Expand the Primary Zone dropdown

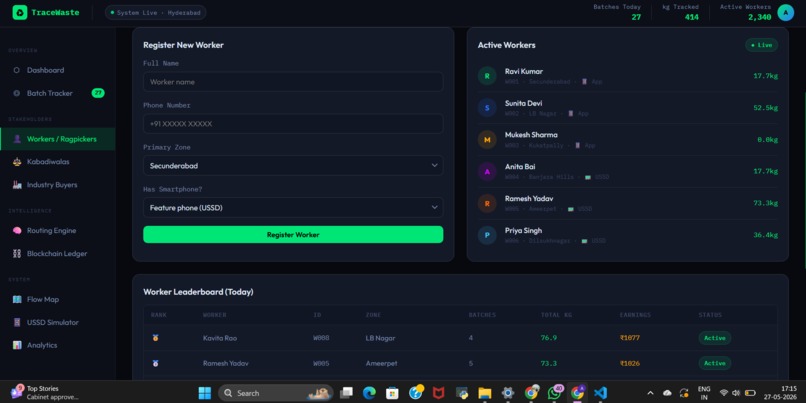click(x=293, y=166)
